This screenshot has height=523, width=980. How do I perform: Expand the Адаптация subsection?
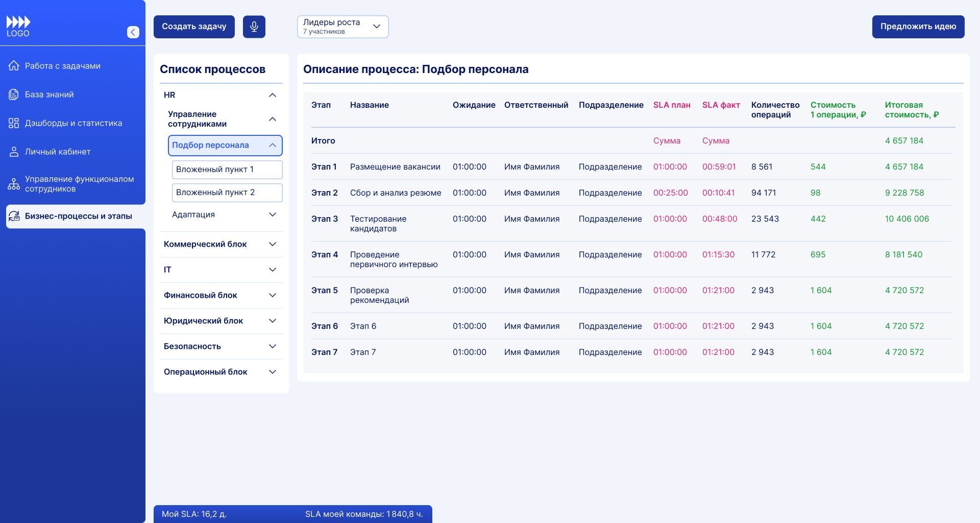[273, 215]
